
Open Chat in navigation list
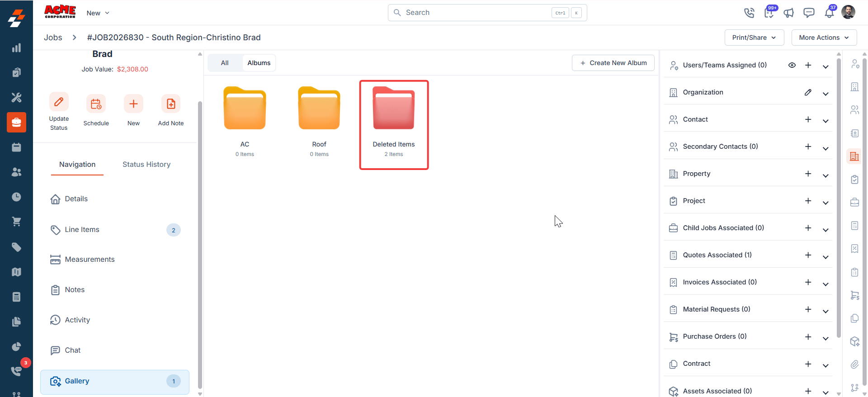tap(115, 350)
